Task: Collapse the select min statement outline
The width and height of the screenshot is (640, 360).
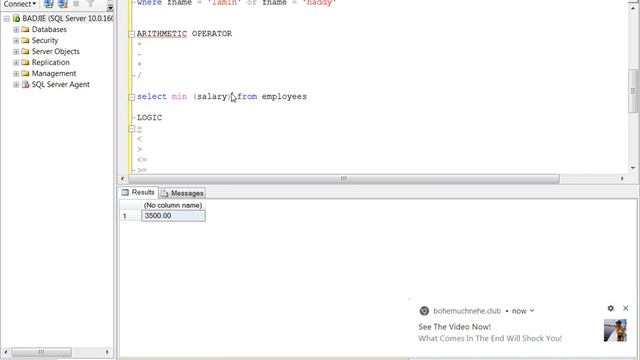Action: (x=131, y=97)
